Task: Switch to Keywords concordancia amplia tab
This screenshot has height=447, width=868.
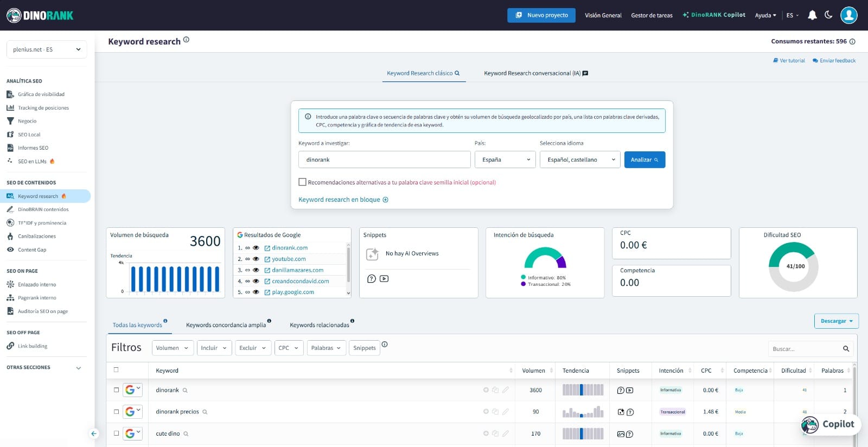Action: click(x=226, y=325)
